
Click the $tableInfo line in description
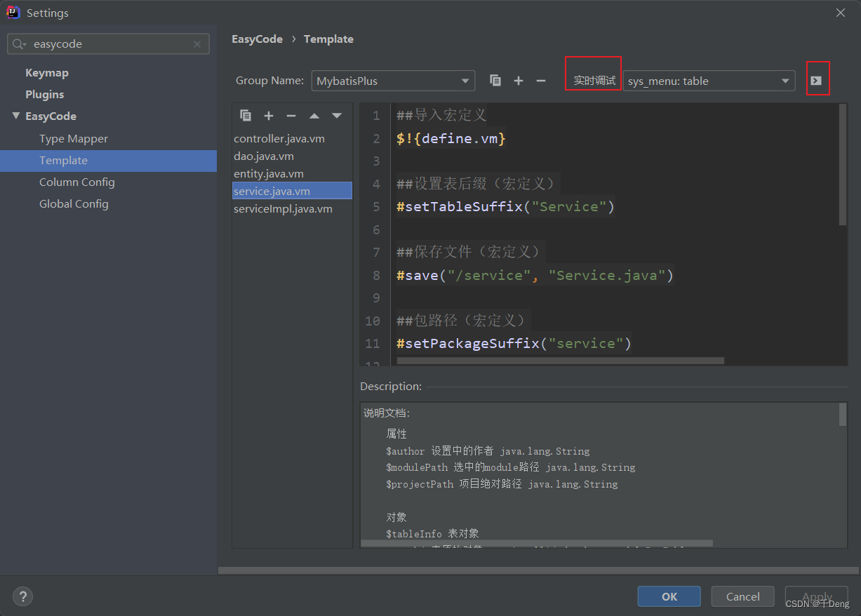(432, 534)
